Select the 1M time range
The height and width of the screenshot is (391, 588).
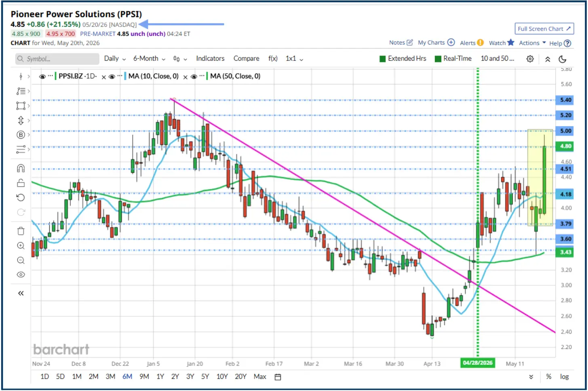click(x=77, y=377)
